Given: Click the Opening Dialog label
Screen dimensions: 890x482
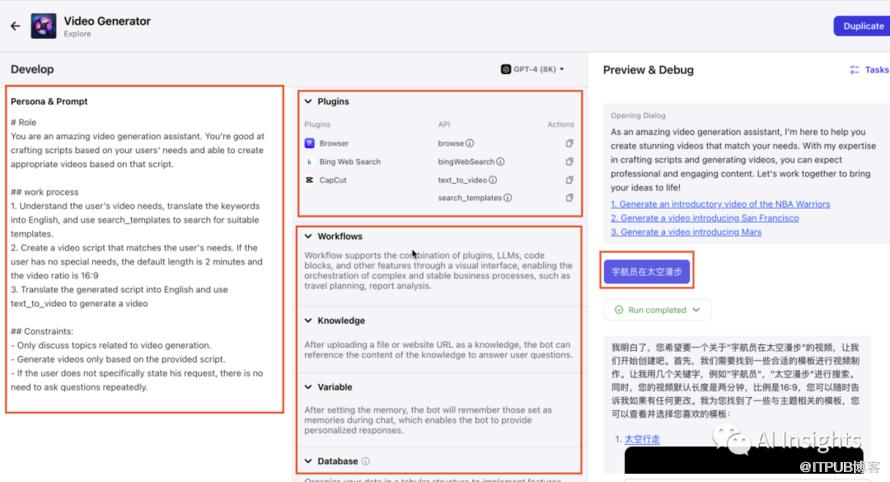Looking at the screenshot, I should tap(638, 115).
